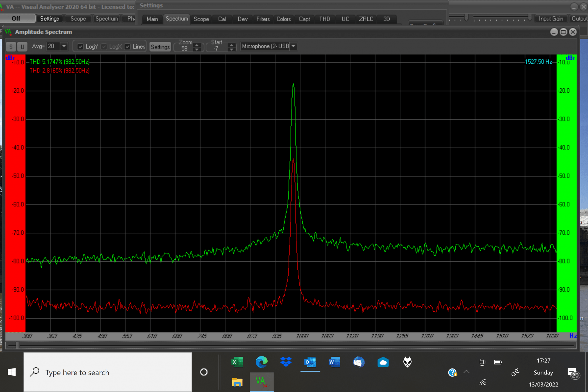Click the 1527.50 Hz cursor frequency readout
The width and height of the screenshot is (588, 392).
click(538, 62)
